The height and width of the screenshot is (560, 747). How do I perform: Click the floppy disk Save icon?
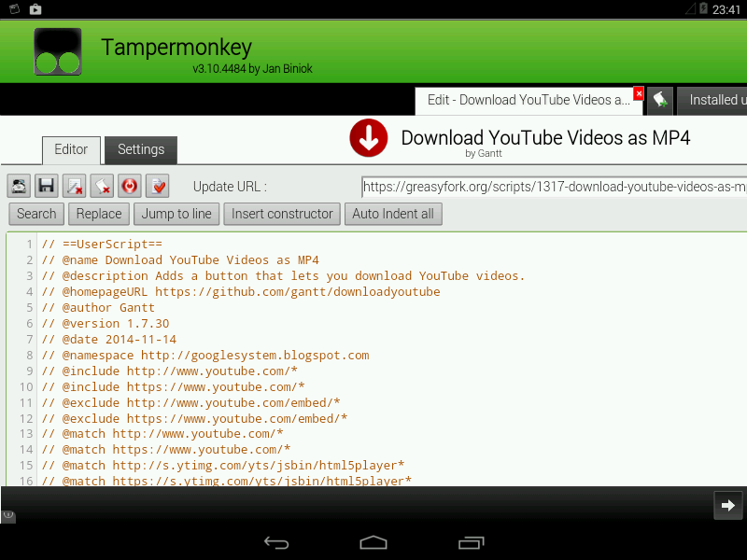(46, 186)
